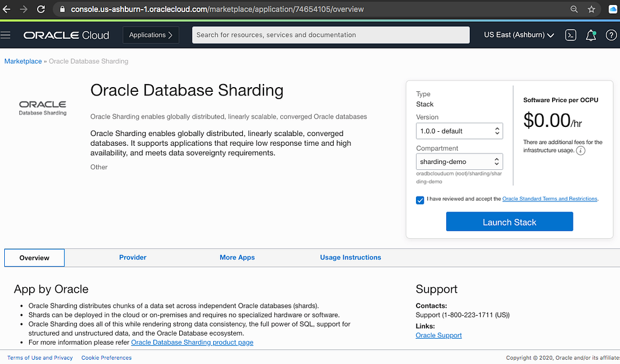The image size is (620, 364).
Task: Open the US East (Ashburn) region selector
Action: pos(519,35)
